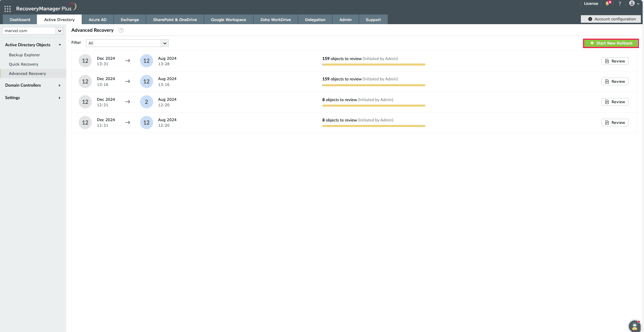This screenshot has height=332, width=644.
Task: Click the blue 12 circle dated Aug 13:16
Action: [147, 81]
